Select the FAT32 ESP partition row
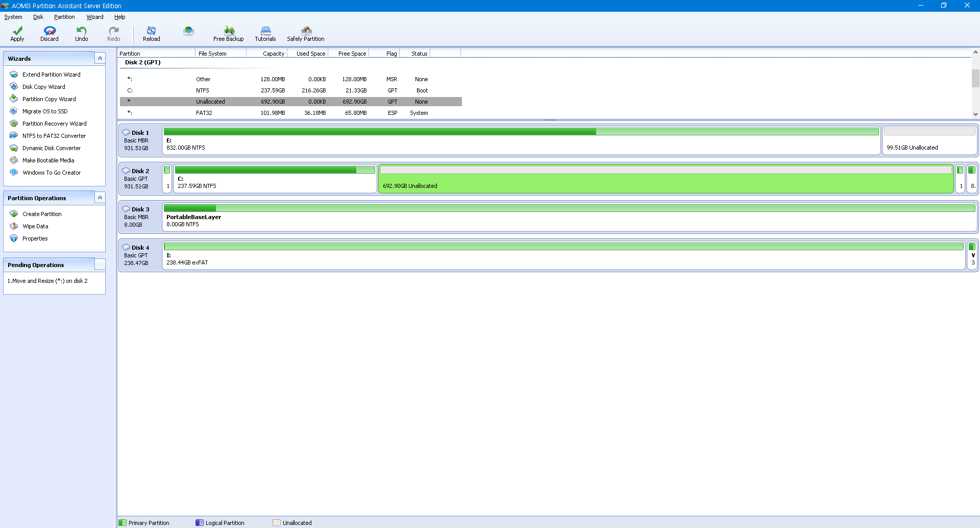 click(291, 113)
